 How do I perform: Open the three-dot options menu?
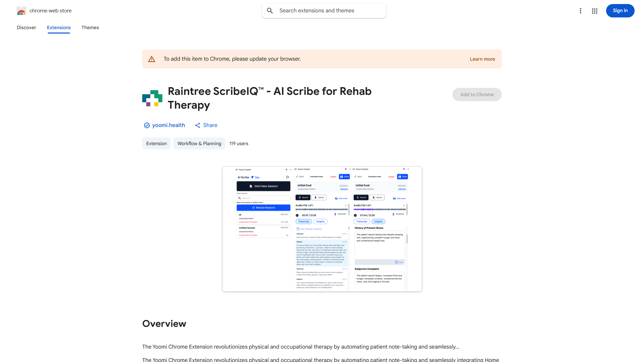pyautogui.click(x=581, y=11)
